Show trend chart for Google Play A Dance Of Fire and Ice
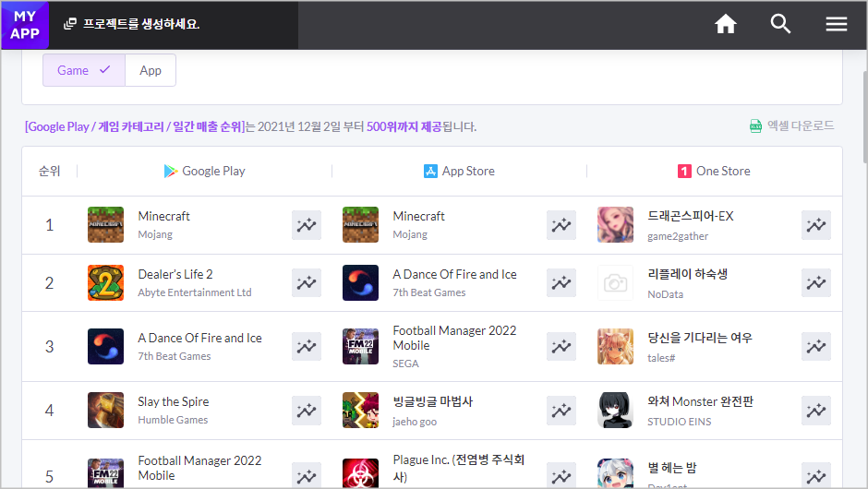Image resolution: width=868 pixels, height=489 pixels. 307,346
